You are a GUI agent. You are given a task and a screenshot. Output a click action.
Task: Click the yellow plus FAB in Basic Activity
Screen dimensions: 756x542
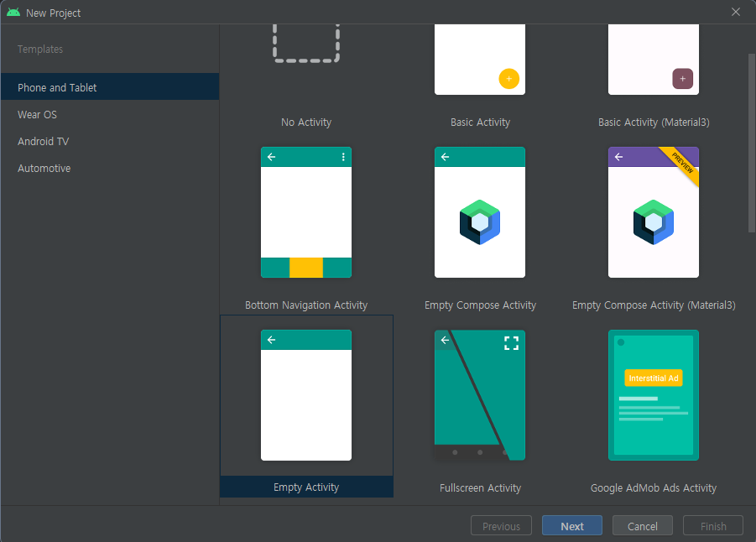click(x=508, y=79)
